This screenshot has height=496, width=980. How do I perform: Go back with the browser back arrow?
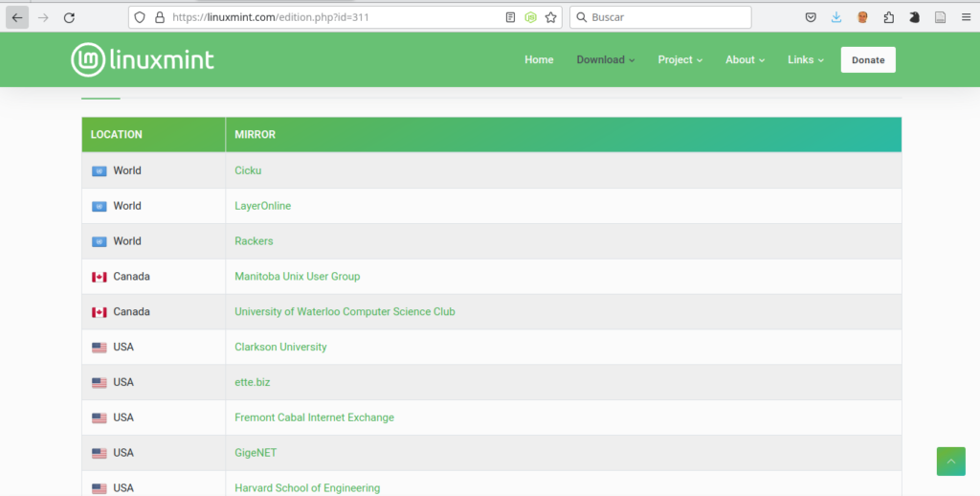click(x=17, y=17)
